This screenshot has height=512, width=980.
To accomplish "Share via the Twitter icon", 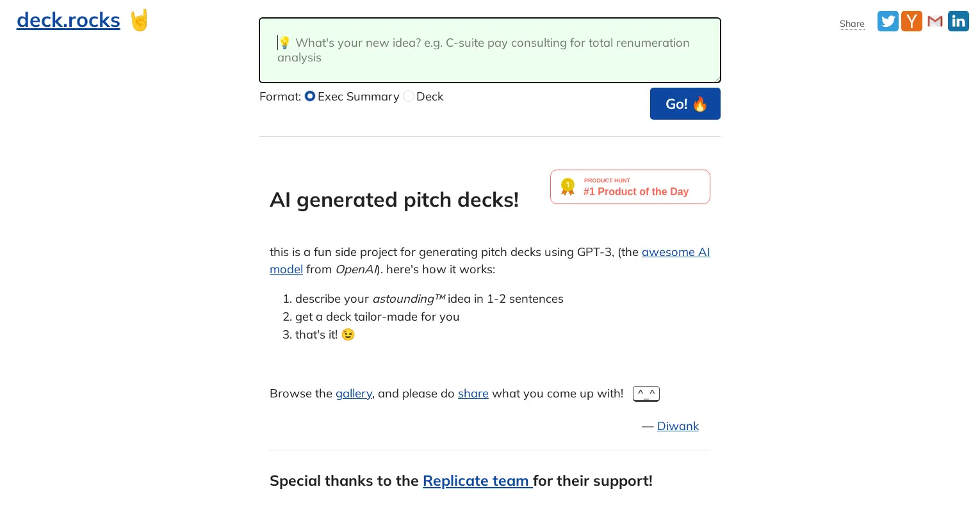I will [x=888, y=20].
